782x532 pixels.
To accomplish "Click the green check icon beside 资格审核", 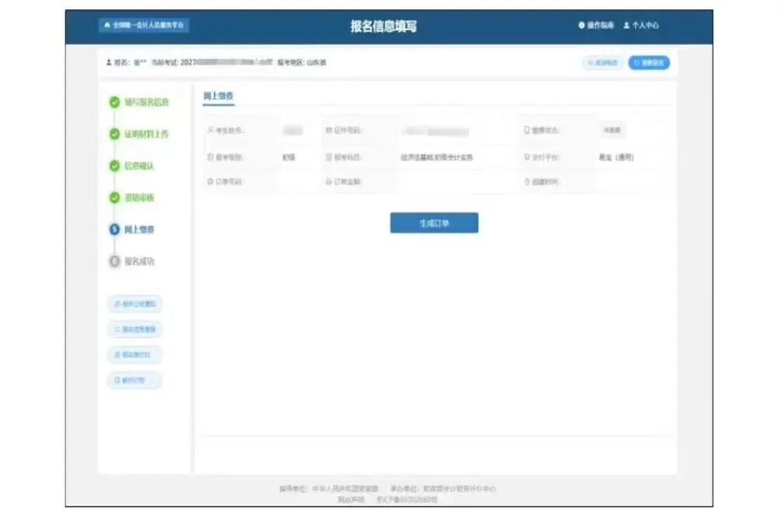I will tap(115, 197).
